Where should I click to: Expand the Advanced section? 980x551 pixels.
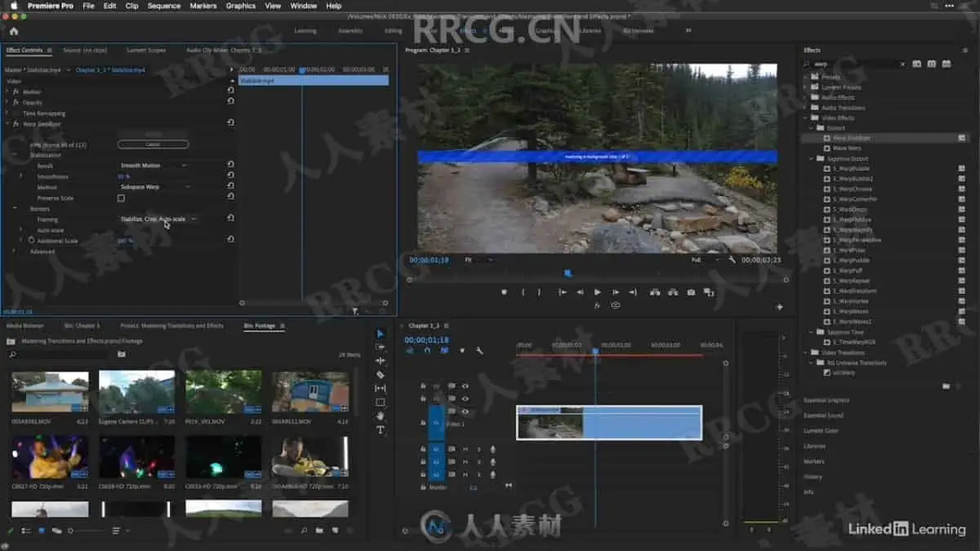pyautogui.click(x=13, y=251)
